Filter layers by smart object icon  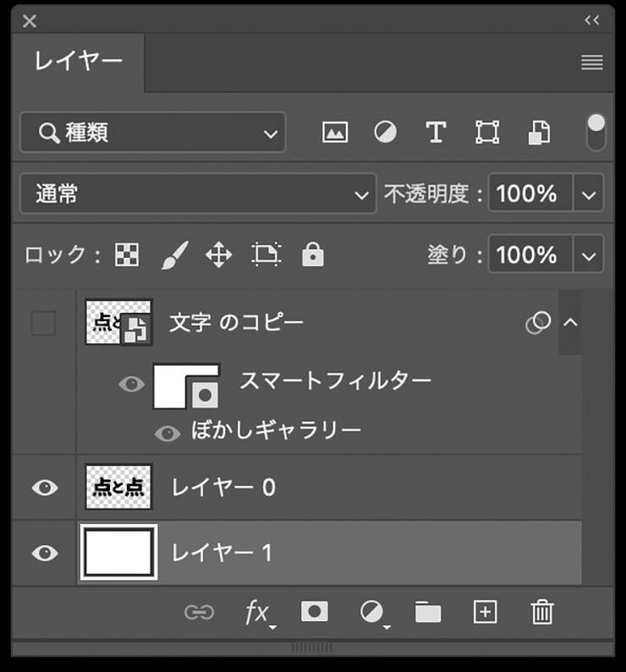[x=539, y=133]
